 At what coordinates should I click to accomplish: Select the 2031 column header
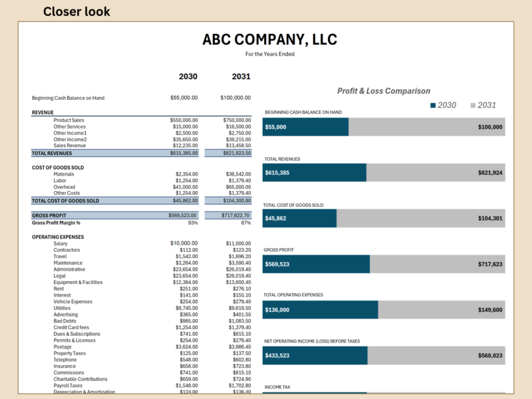(x=241, y=76)
